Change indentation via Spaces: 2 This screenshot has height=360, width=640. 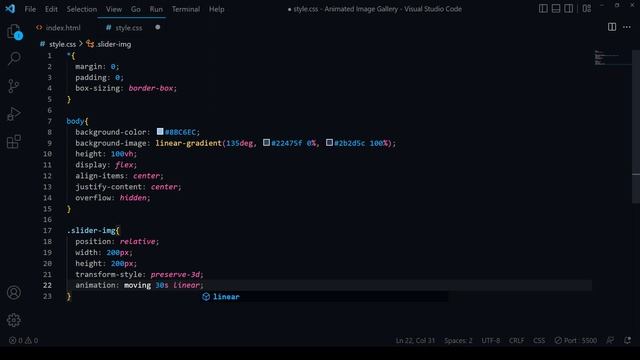pyautogui.click(x=458, y=340)
